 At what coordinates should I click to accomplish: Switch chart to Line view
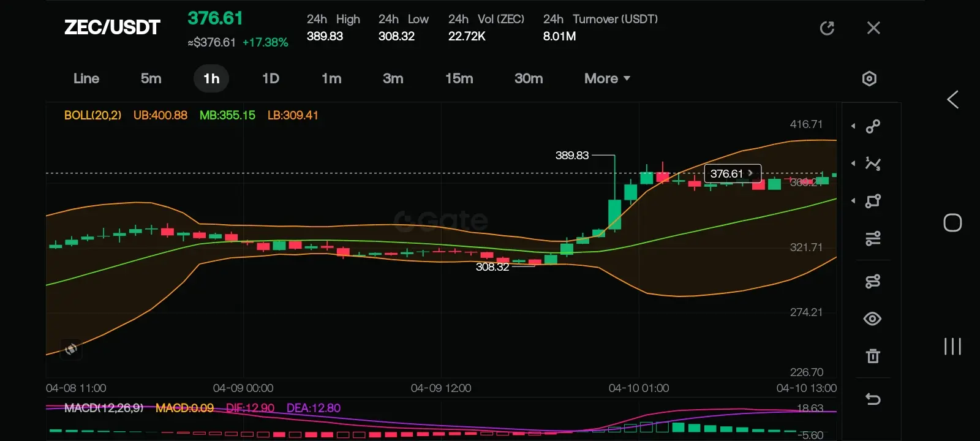(86, 78)
